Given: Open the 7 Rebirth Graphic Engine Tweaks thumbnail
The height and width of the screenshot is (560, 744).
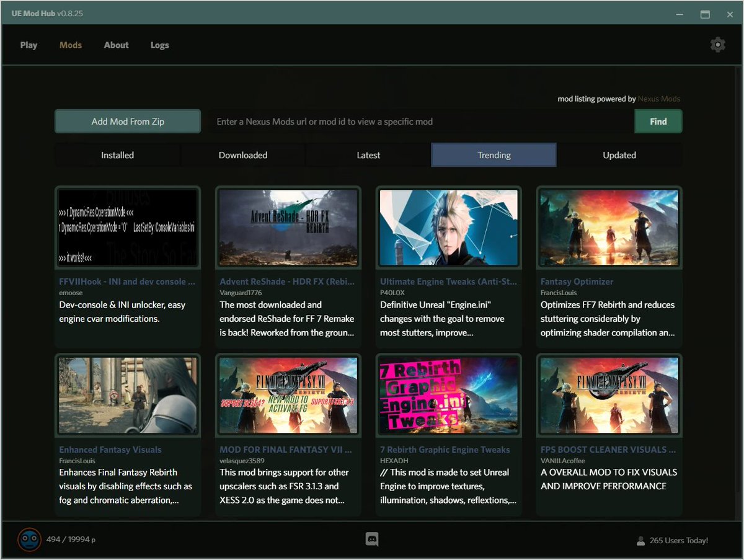Looking at the screenshot, I should point(448,395).
